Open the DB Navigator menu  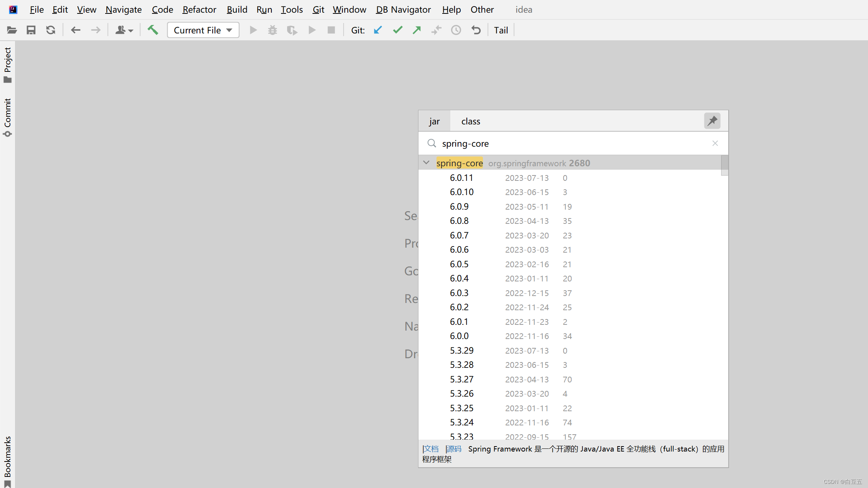(x=403, y=10)
